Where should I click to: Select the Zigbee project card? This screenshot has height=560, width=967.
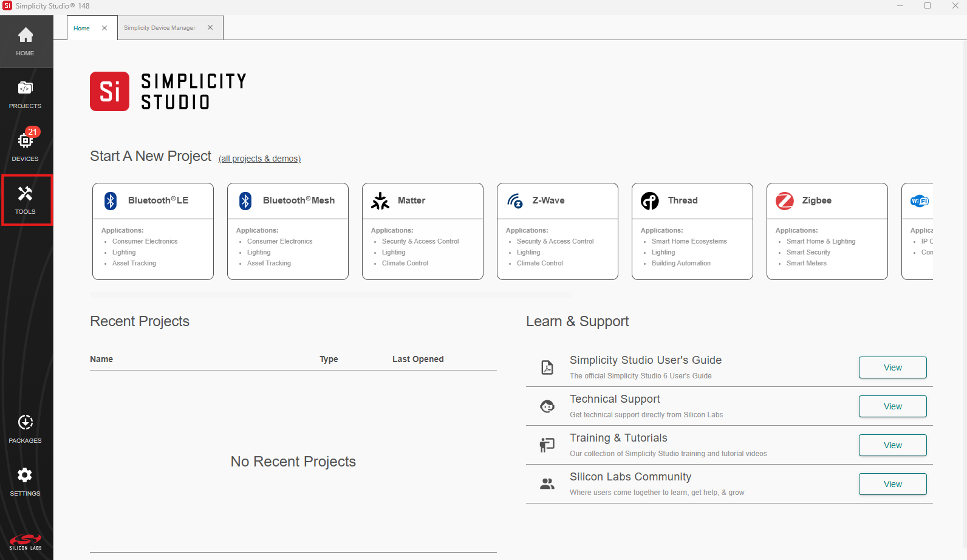(x=827, y=231)
